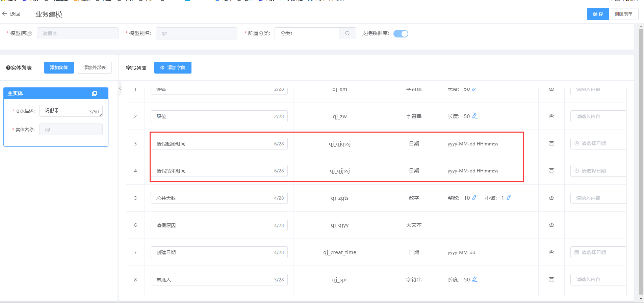Click the 请假原因 field name input

point(213,225)
